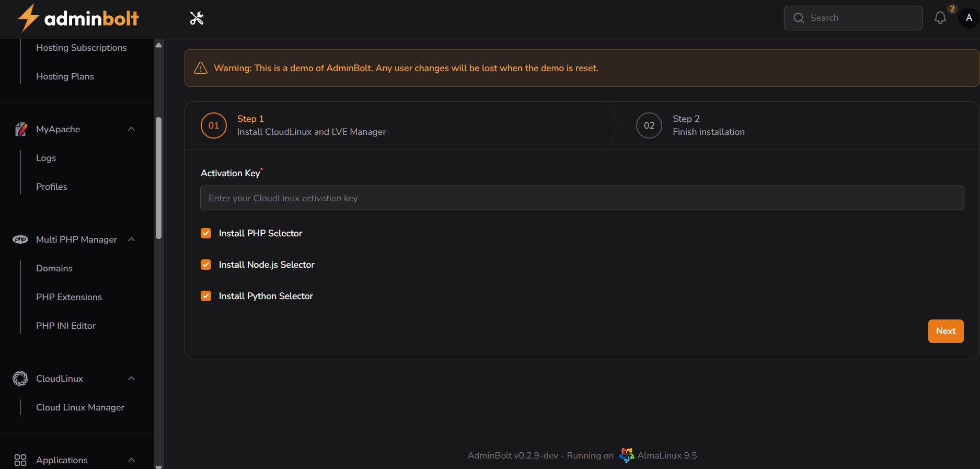Viewport: 980px width, 469px height.
Task: Select Multi PHP Manager menu label
Action: click(76, 239)
